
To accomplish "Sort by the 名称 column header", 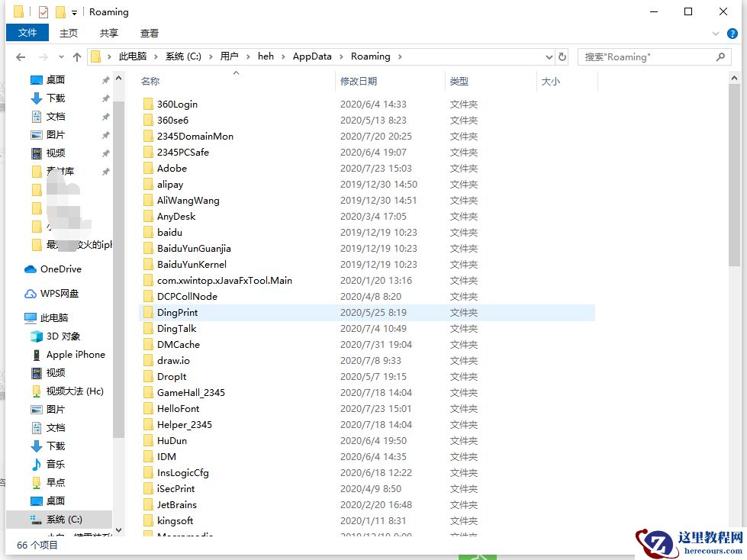I will 150,82.
